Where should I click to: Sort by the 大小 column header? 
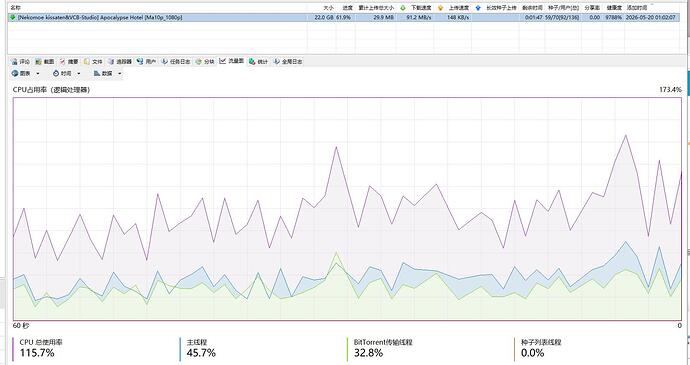pos(329,8)
